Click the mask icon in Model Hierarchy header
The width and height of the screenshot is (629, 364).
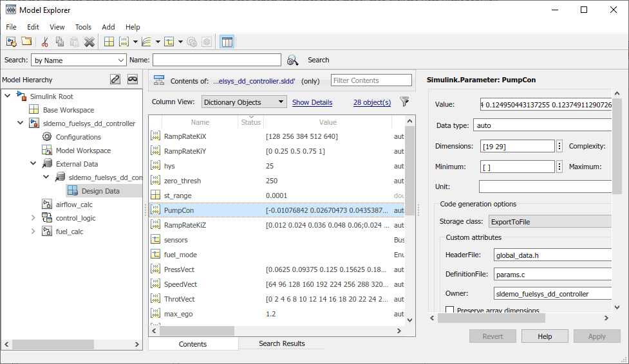(x=133, y=79)
